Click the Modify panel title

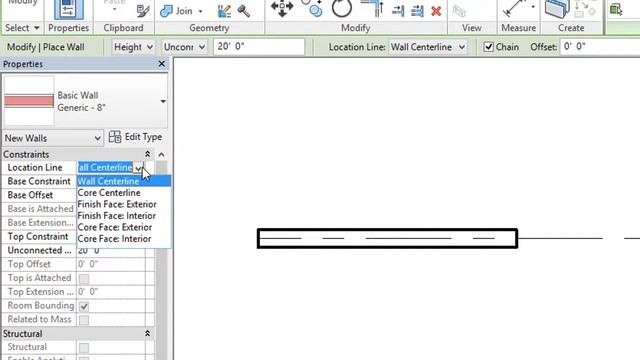pos(356,28)
